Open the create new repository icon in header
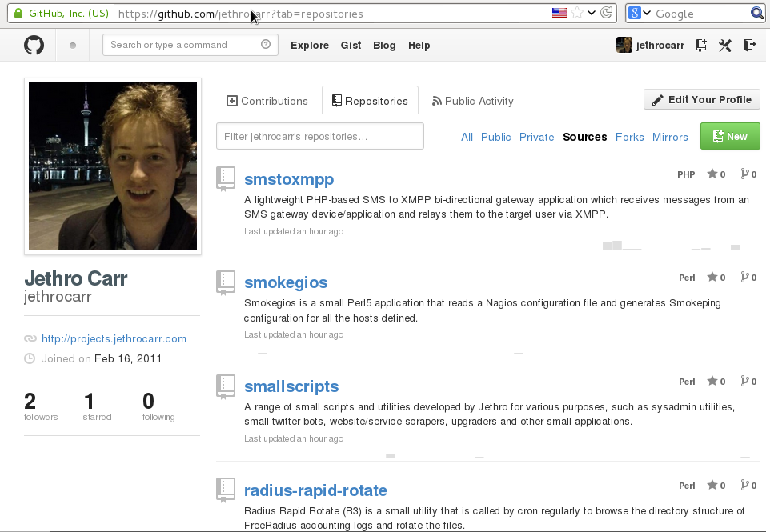The height and width of the screenshot is (532, 770). (x=701, y=45)
